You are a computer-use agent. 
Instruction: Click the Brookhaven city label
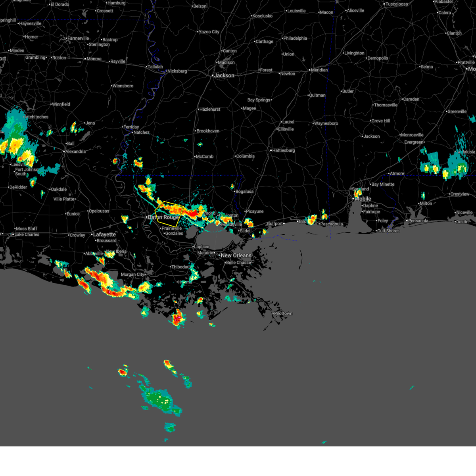(208, 131)
